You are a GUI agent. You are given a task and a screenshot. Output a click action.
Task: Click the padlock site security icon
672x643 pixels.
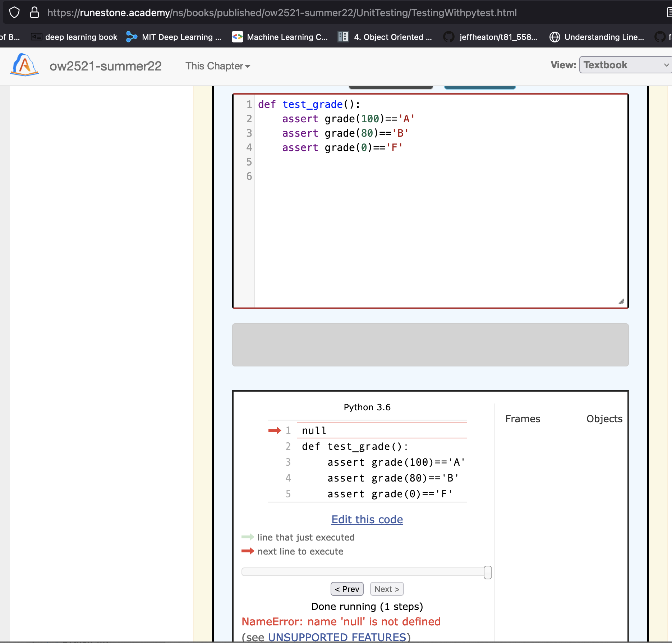[34, 13]
